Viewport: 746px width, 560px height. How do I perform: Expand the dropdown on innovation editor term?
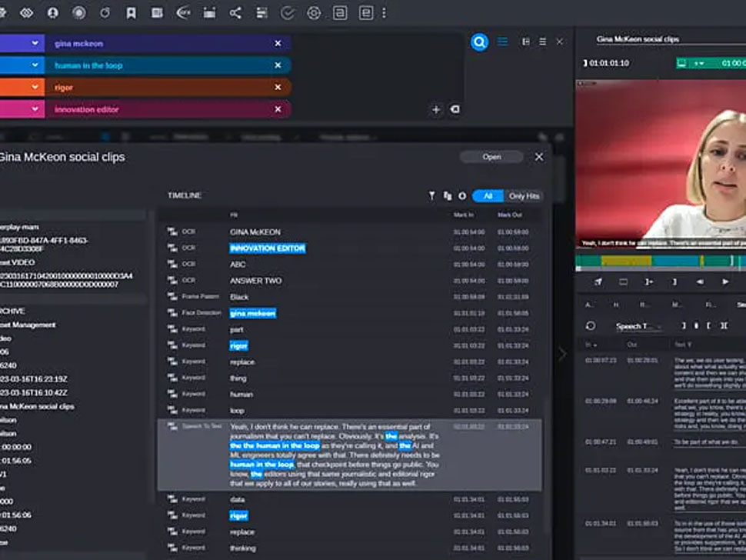(x=35, y=109)
